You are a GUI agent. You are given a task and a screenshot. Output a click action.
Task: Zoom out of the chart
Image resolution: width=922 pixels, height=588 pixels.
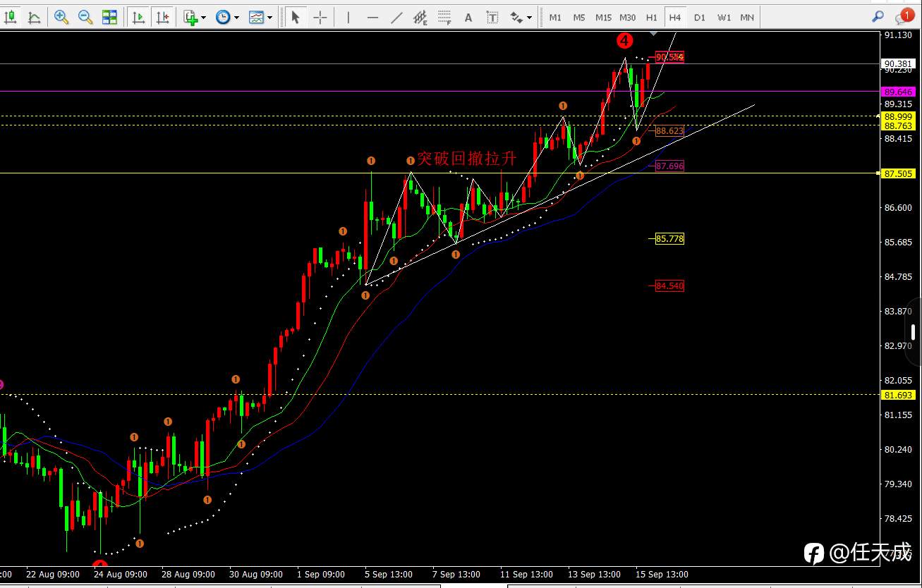pyautogui.click(x=85, y=18)
